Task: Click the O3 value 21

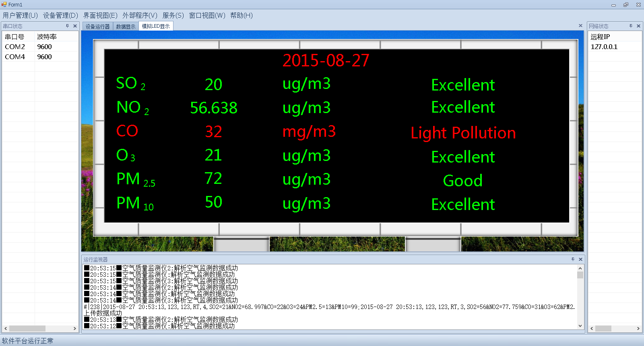Action: pyautogui.click(x=213, y=155)
